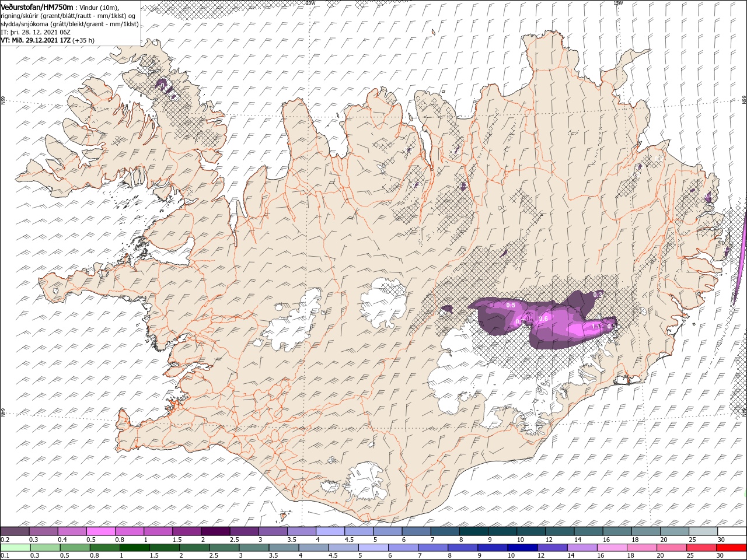Click snow scale swatch between 6 and 7
The image size is (747, 560).
click(416, 531)
